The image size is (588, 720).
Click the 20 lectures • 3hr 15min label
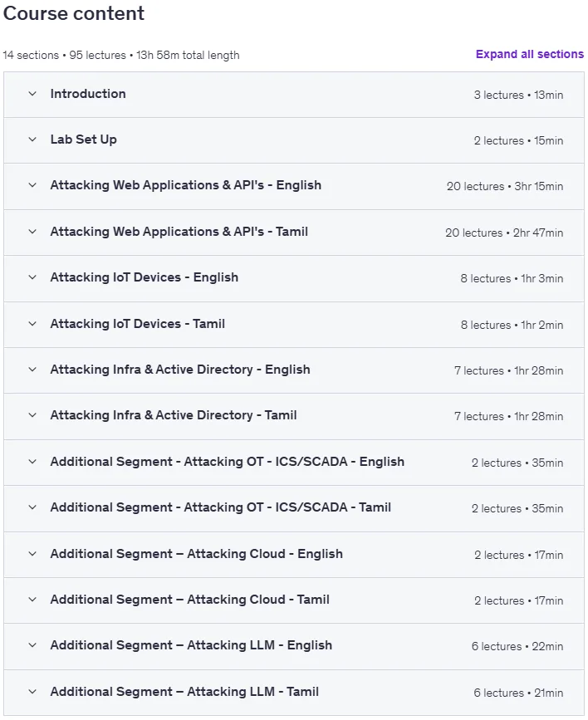point(505,186)
